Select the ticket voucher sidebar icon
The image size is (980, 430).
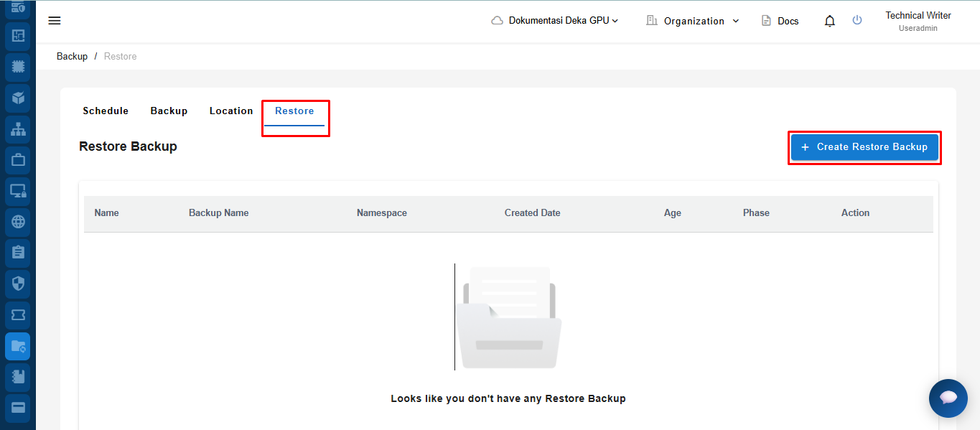18,315
